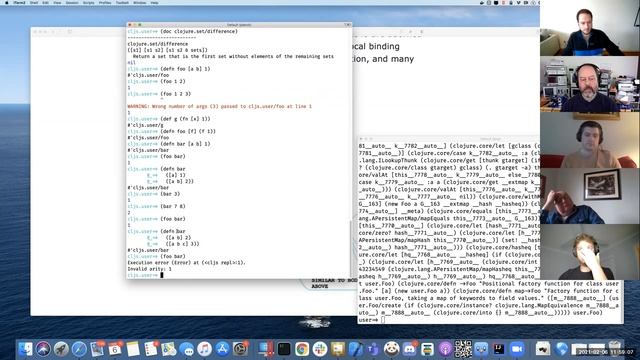
Task: Click '(doc clojure.set/difference)' command line
Action: (x=182, y=31)
